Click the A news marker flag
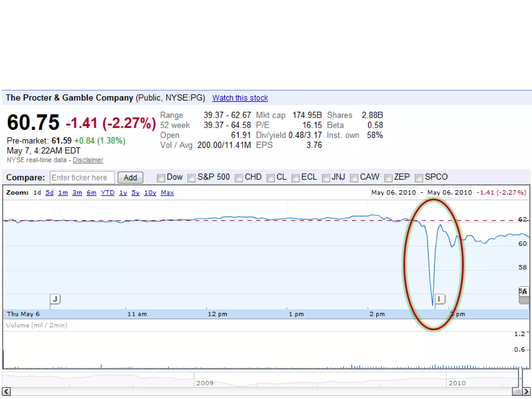 click(x=524, y=292)
